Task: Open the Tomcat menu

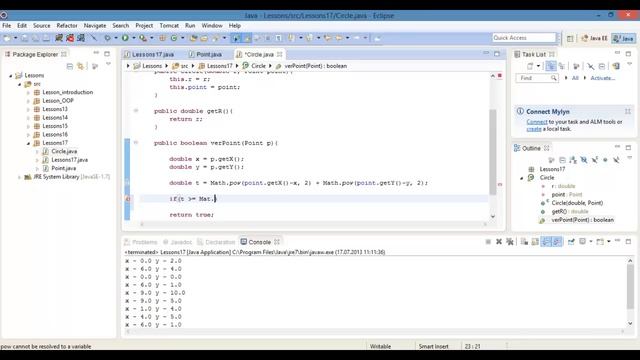Action: click(x=169, y=25)
